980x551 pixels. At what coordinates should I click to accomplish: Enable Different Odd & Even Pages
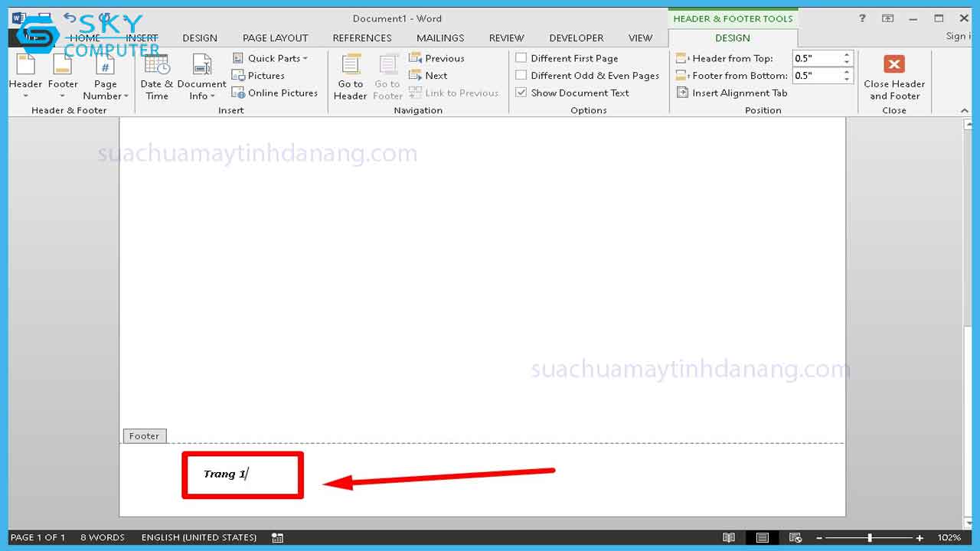pos(521,76)
